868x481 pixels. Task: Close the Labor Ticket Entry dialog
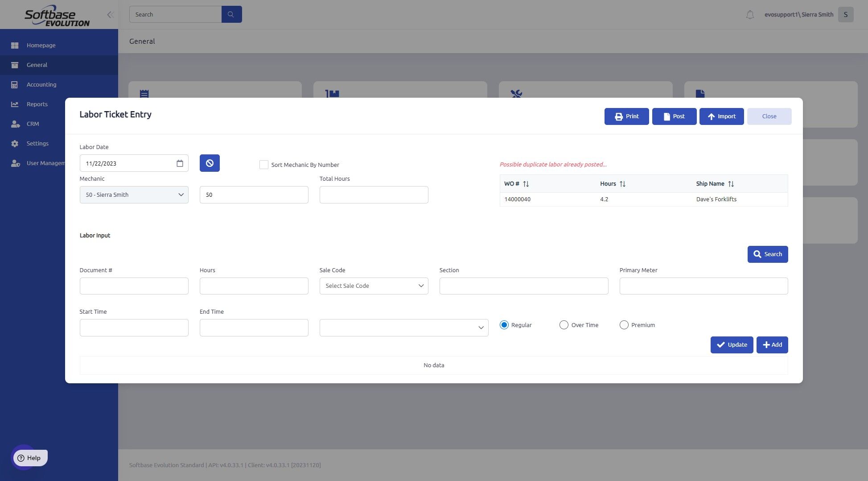click(x=769, y=116)
